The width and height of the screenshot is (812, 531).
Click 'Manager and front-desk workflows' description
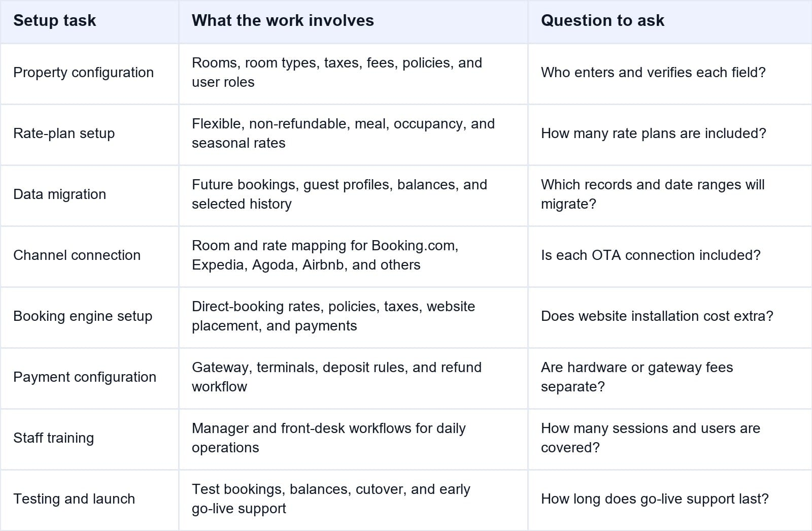point(328,438)
